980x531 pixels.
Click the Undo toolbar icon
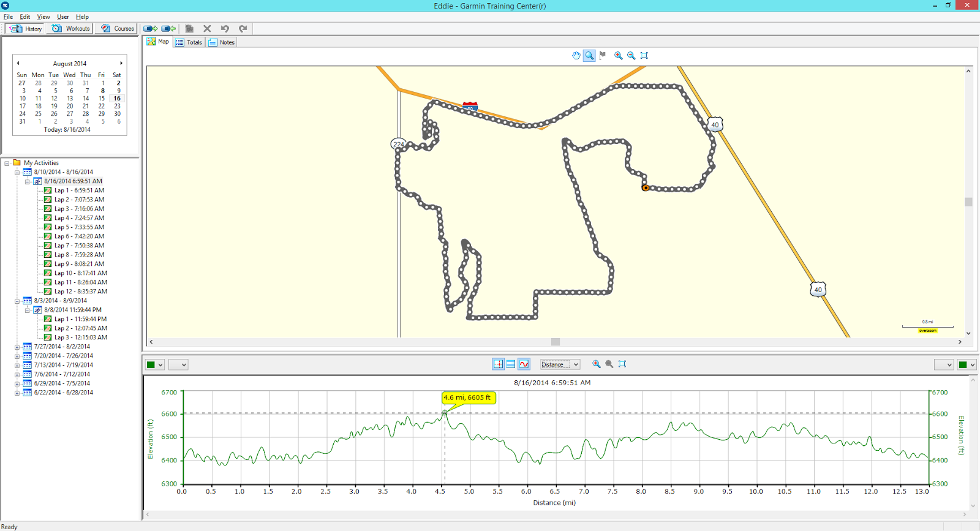[225, 29]
